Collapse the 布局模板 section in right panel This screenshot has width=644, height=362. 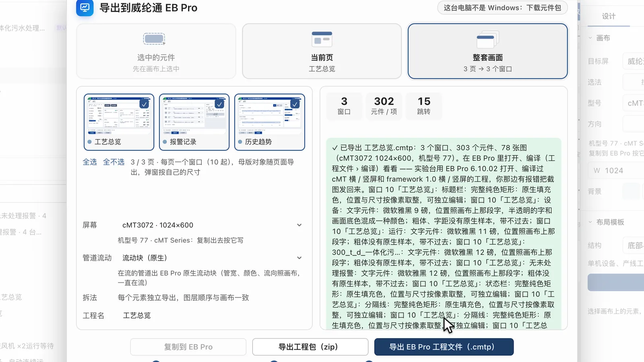[x=606, y=222]
